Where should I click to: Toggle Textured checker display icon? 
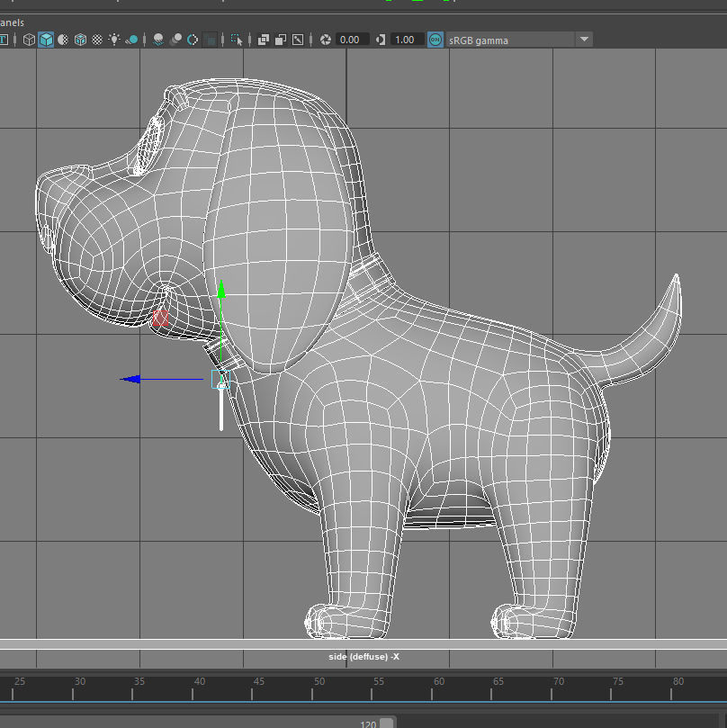(x=97, y=40)
